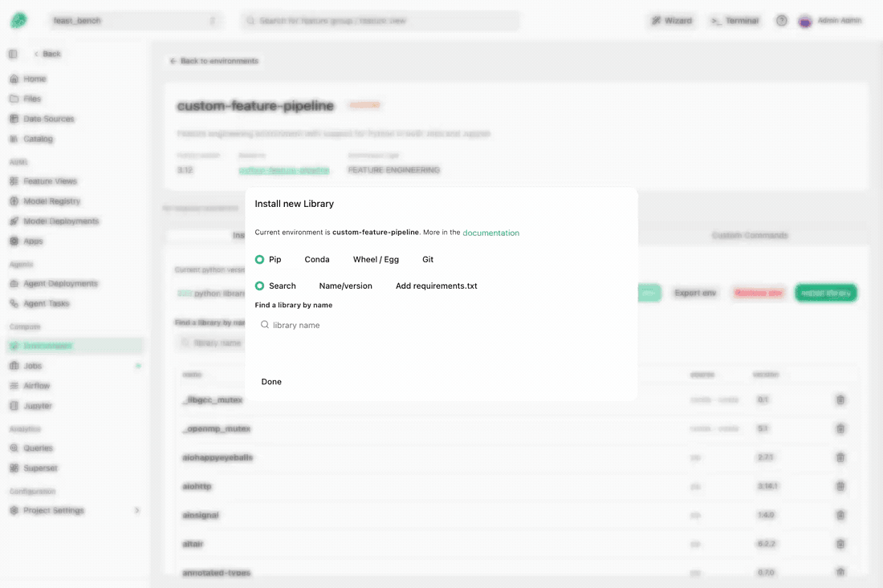This screenshot has height=588, width=883.
Task: Click the green Install library button
Action: pyautogui.click(x=825, y=293)
